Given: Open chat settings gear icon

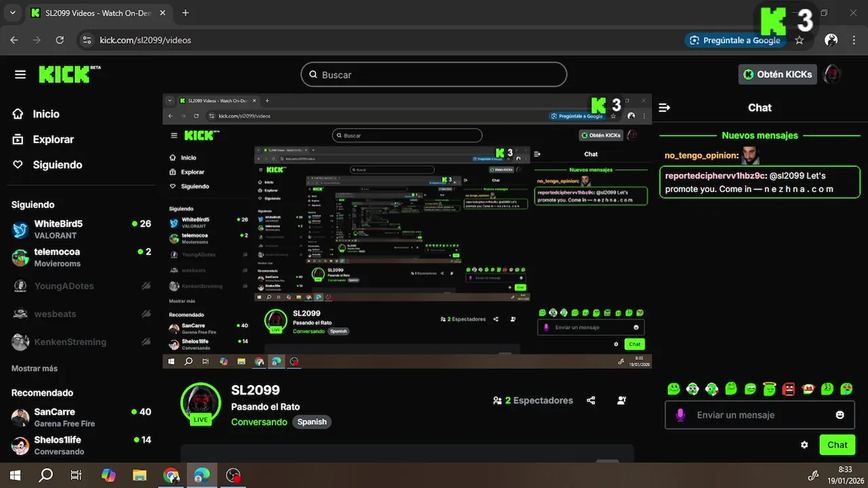Looking at the screenshot, I should pos(804,445).
